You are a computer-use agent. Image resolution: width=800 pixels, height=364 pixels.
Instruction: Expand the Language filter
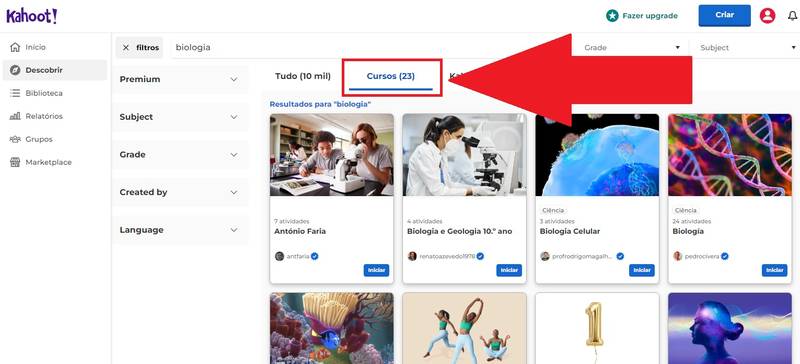pyautogui.click(x=180, y=230)
